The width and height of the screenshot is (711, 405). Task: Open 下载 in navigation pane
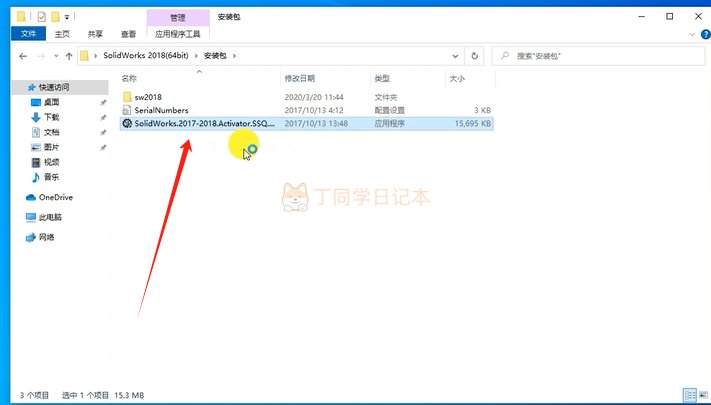[x=51, y=117]
